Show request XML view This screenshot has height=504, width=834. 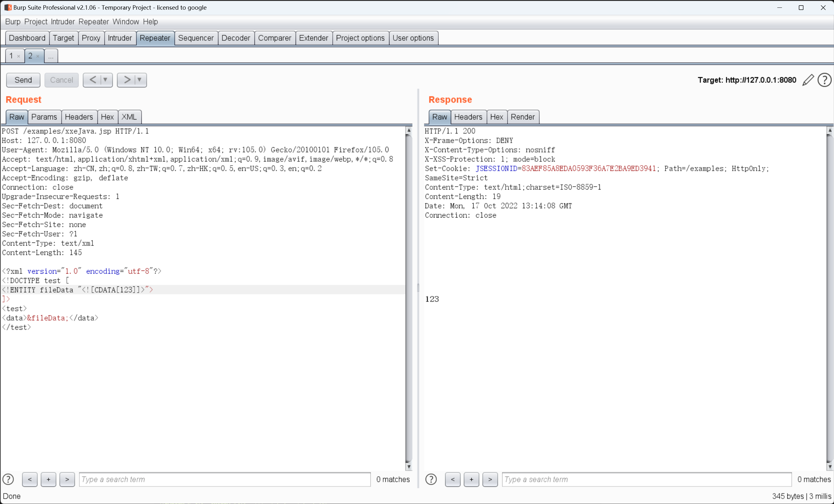(129, 117)
